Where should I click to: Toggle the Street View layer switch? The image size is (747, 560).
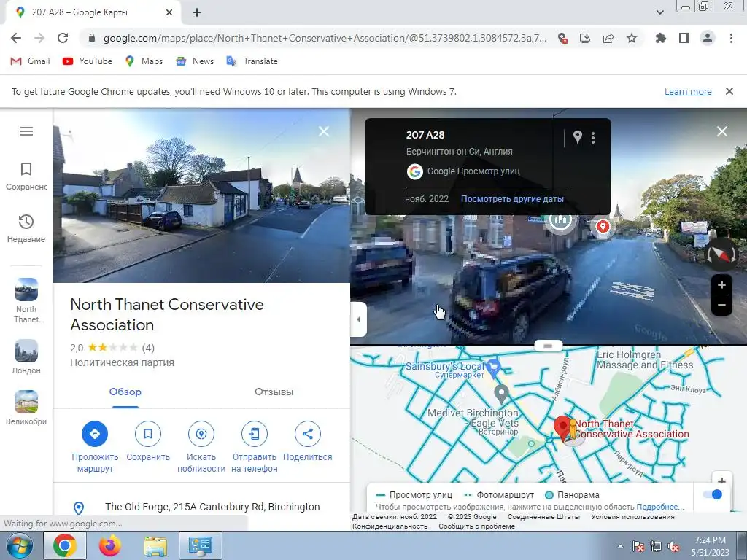point(713,495)
